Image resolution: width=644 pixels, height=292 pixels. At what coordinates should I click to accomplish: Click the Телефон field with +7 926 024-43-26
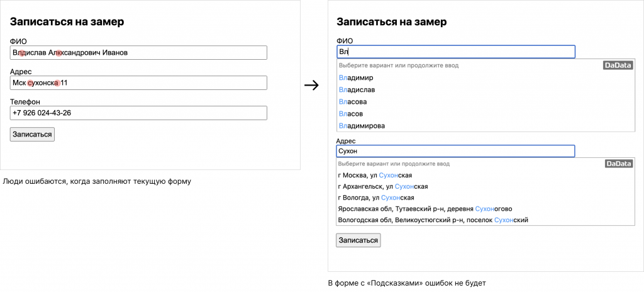coord(138,113)
